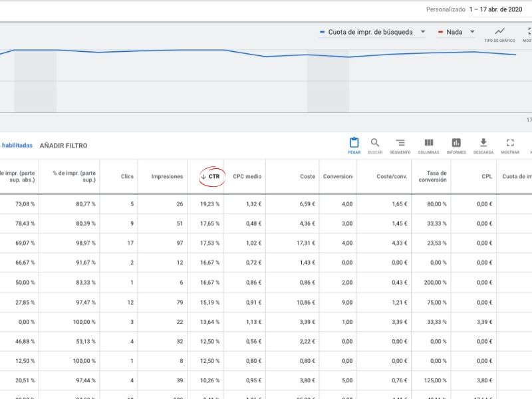This screenshot has height=399, width=532.
Task: Click the AÑADIR FILTRO button
Action: point(63,146)
